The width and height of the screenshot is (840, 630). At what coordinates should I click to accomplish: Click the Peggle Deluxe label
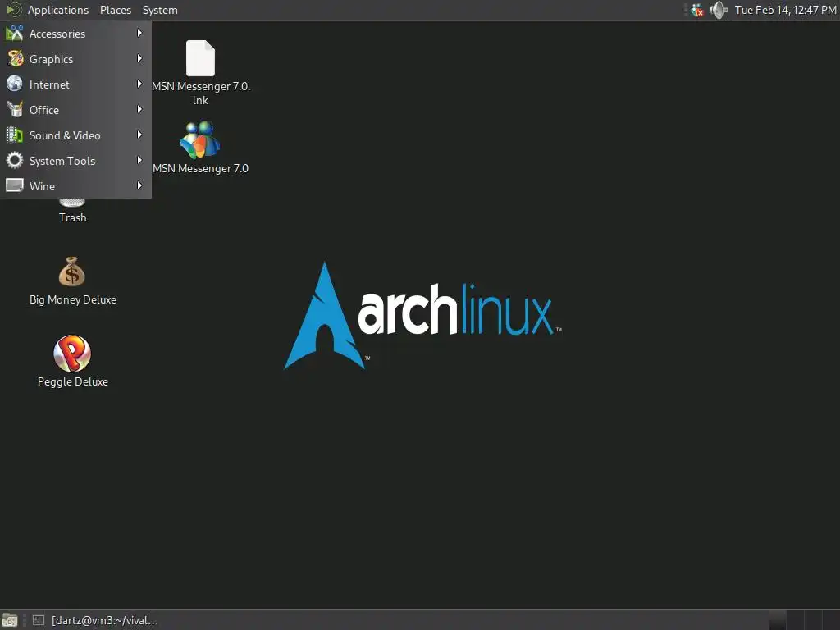[x=73, y=382]
